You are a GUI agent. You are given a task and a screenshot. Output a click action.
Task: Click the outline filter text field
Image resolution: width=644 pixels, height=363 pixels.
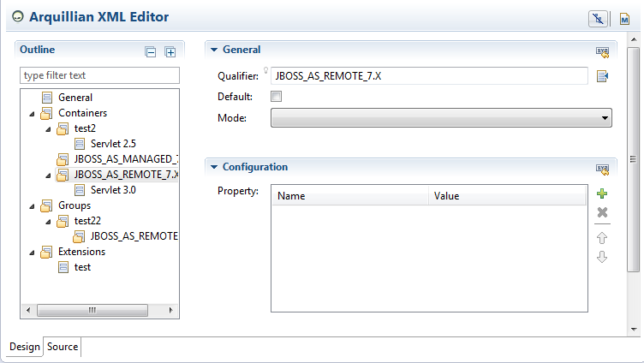click(99, 76)
